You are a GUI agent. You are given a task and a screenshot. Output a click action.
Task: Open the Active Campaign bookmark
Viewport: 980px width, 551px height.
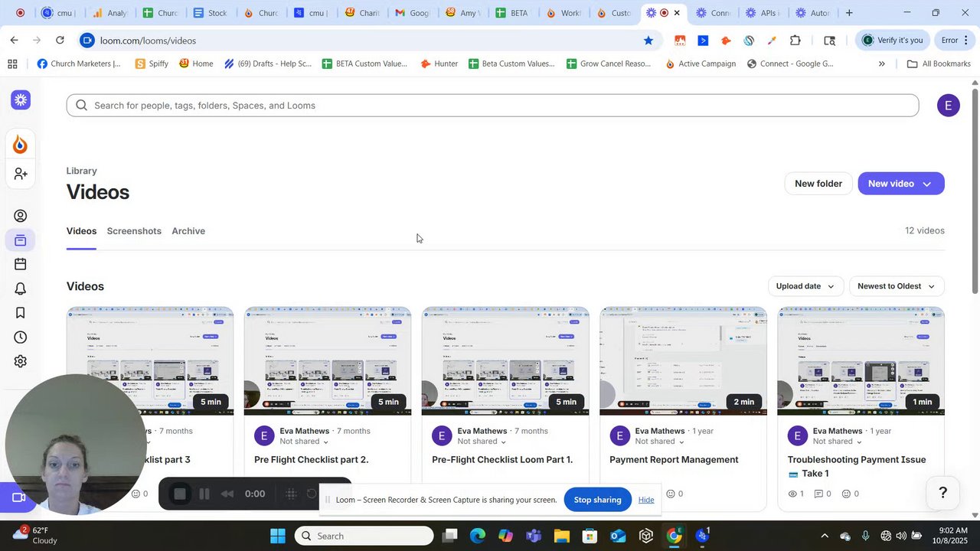[x=701, y=64]
